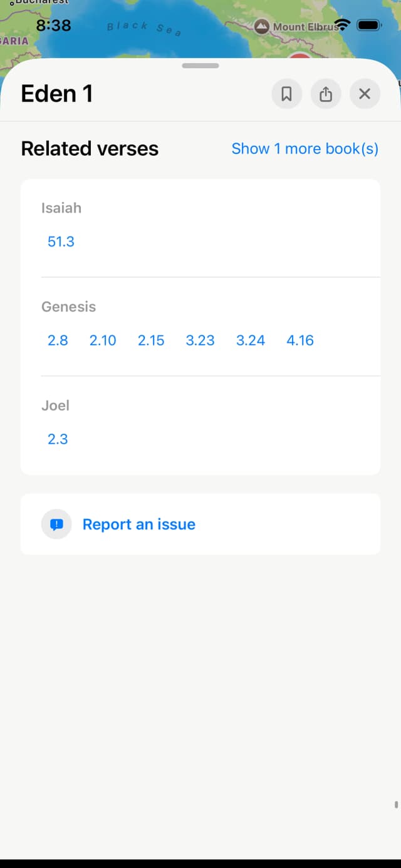Show 1 more book of related verses
Image resolution: width=401 pixels, height=868 pixels.
click(x=305, y=148)
